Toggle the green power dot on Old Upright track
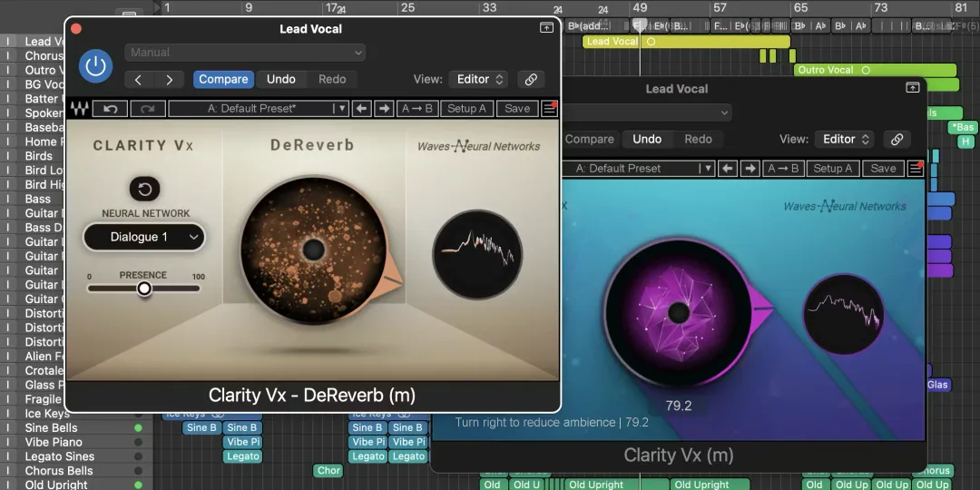The width and height of the screenshot is (980, 490). tap(138, 485)
